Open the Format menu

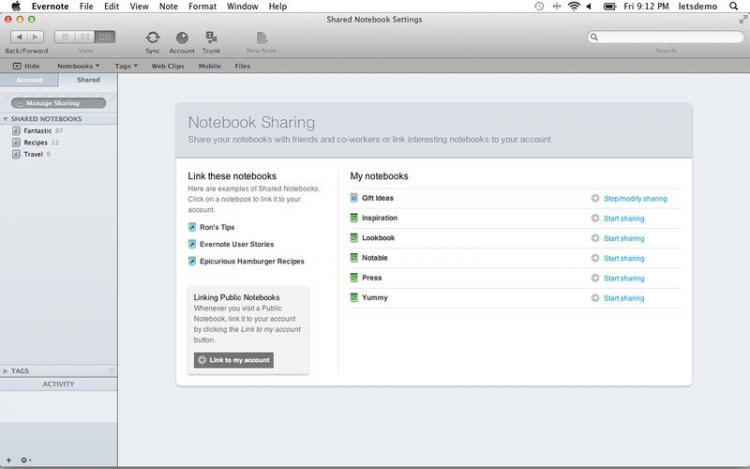point(202,6)
